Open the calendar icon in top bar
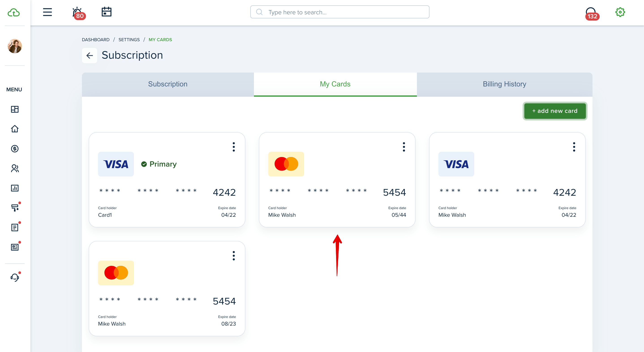 pos(107,12)
